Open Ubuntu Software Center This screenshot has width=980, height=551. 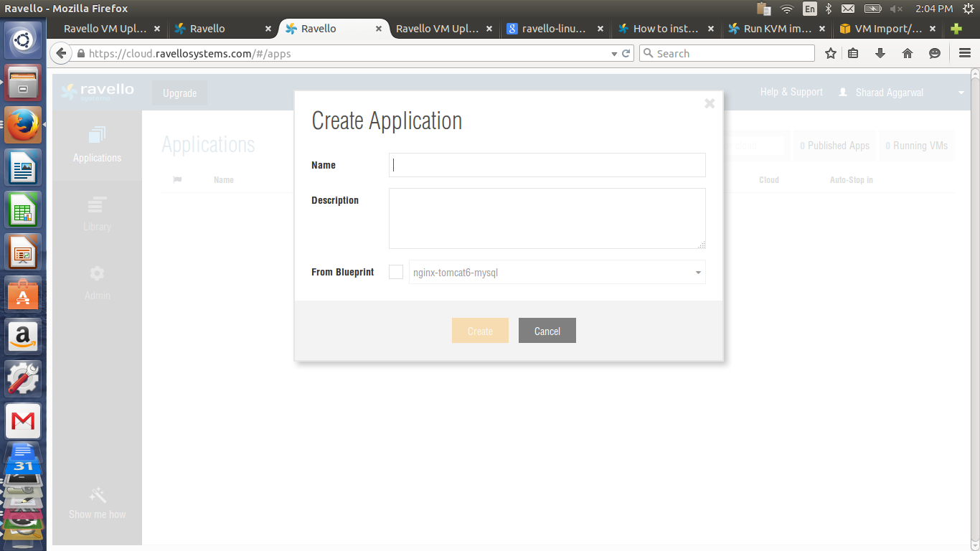[23, 294]
